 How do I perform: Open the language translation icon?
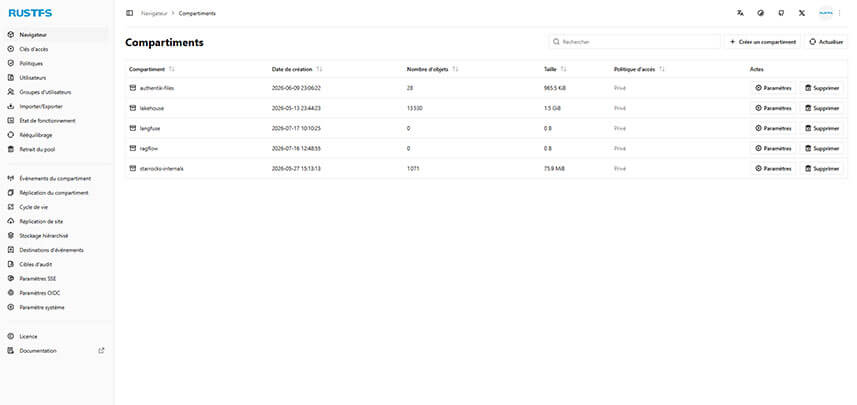[740, 13]
